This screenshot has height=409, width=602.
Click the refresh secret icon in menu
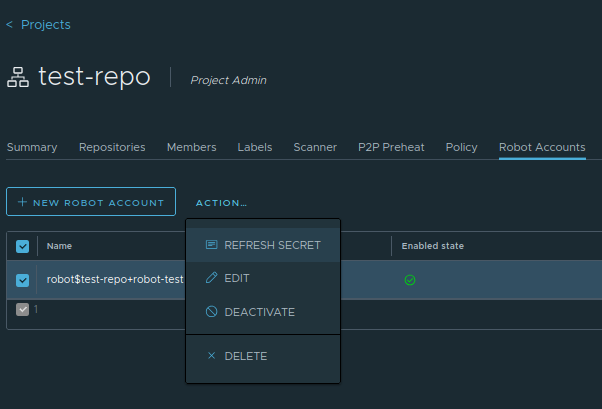(212, 245)
